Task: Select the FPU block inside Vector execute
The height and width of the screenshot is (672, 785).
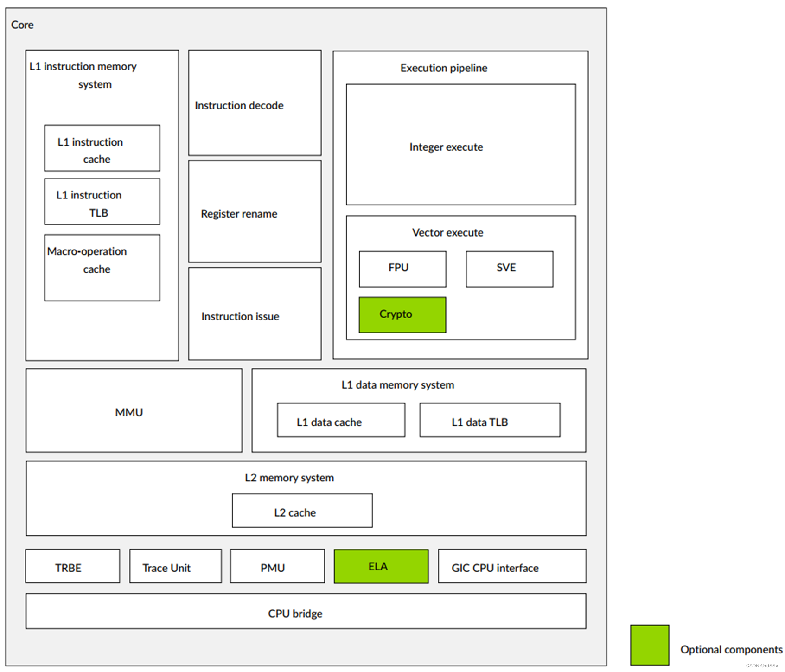Action: pyautogui.click(x=402, y=268)
